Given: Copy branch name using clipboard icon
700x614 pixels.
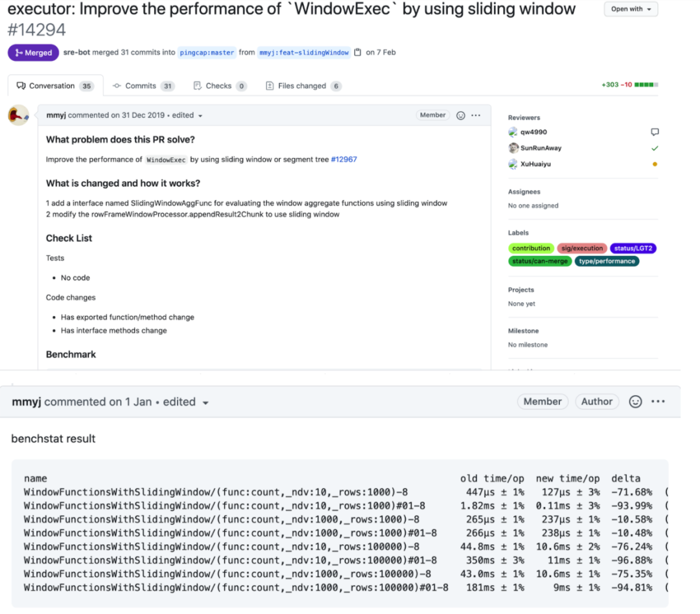Looking at the screenshot, I should tap(358, 52).
